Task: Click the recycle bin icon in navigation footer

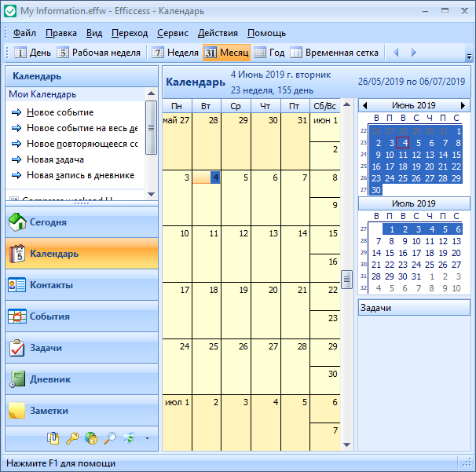Action: (129, 438)
